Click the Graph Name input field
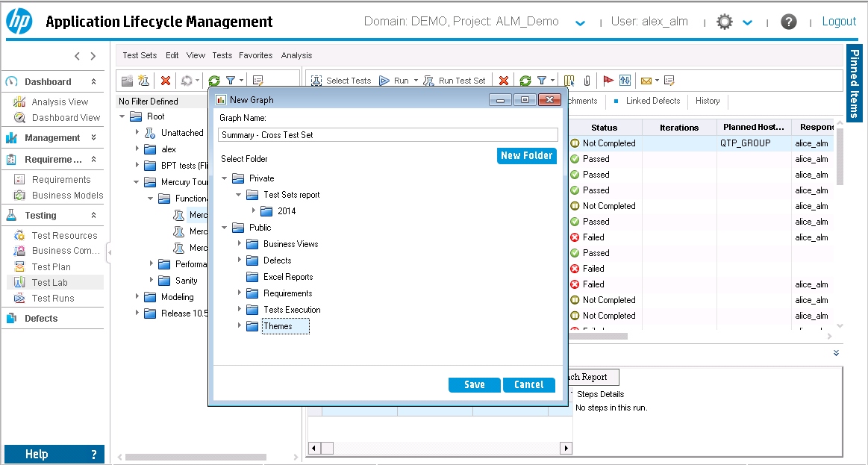The height and width of the screenshot is (465, 868). (389, 135)
